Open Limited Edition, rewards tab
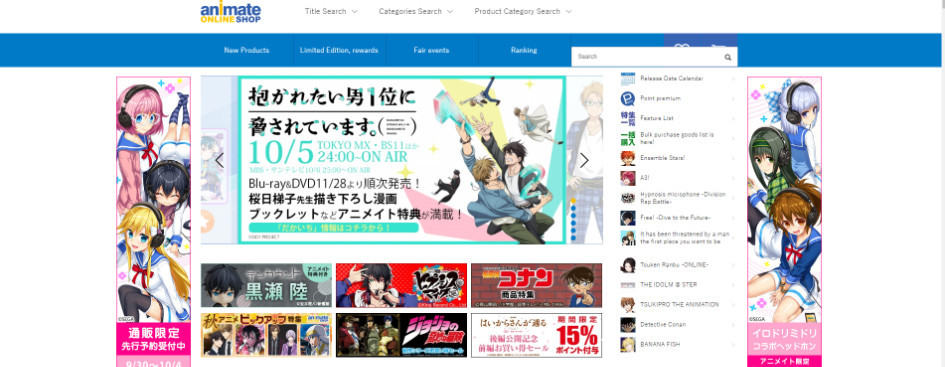This screenshot has height=367, width=945. click(339, 51)
